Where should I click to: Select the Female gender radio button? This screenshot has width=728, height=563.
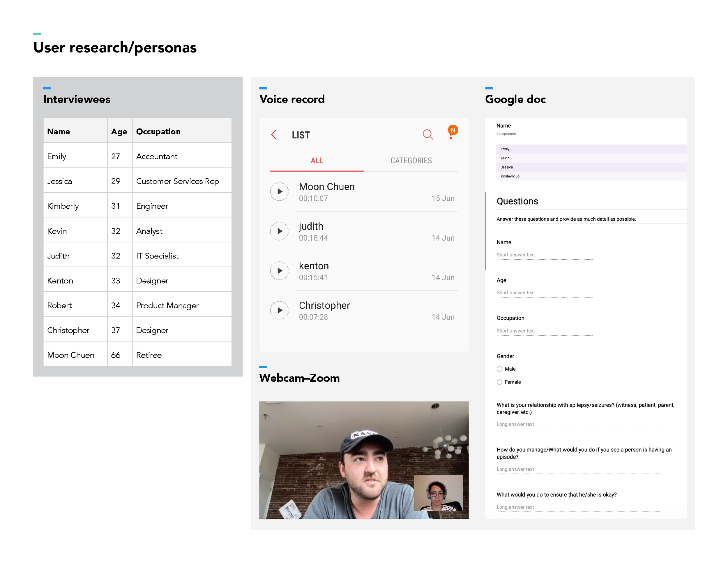point(499,382)
